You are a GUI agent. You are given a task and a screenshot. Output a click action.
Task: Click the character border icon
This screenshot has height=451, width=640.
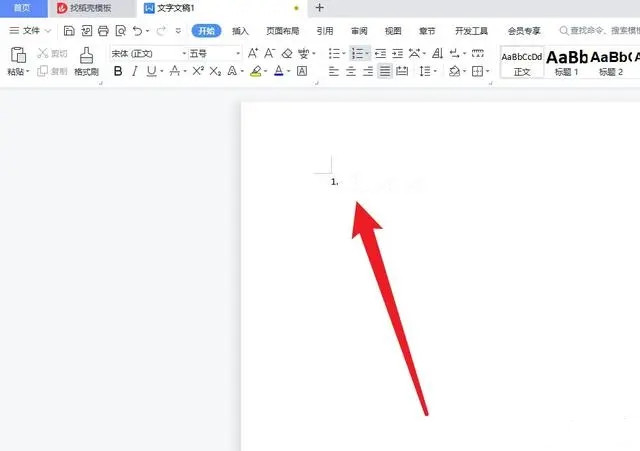302,71
